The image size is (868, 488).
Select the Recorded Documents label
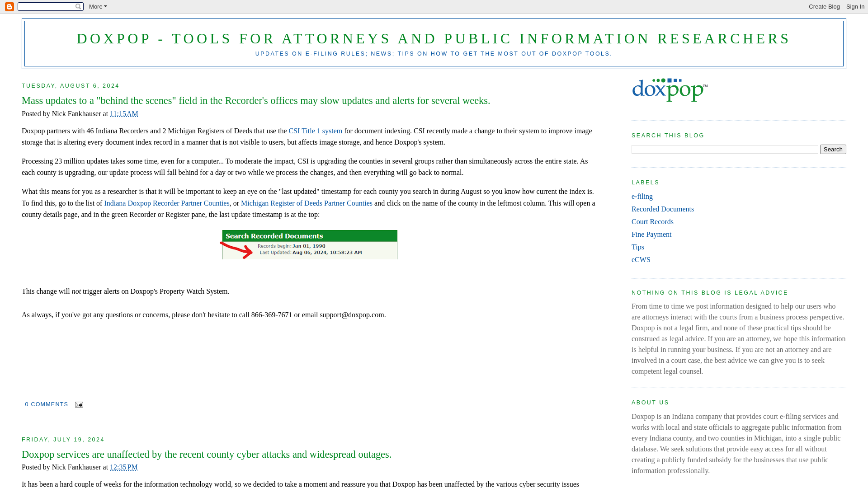point(662,209)
